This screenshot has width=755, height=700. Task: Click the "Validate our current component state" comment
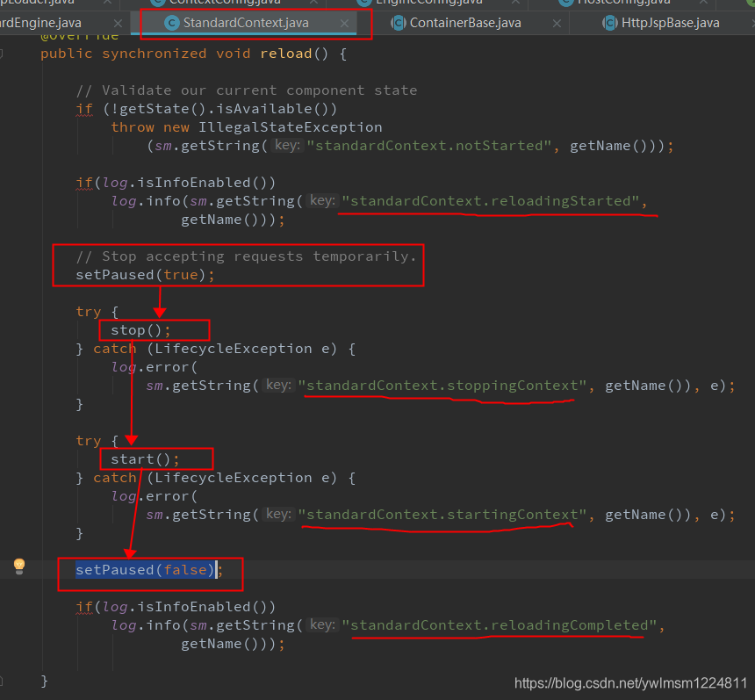(247, 90)
